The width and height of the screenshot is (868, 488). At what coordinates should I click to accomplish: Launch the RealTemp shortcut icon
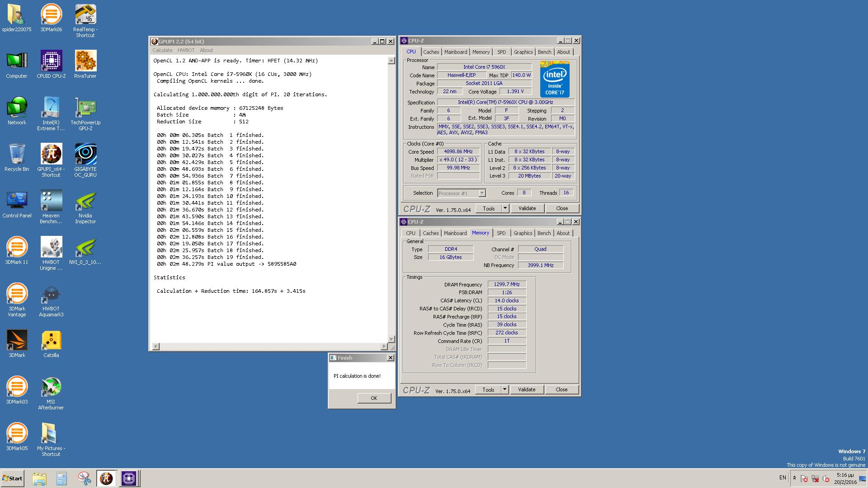[x=85, y=21]
